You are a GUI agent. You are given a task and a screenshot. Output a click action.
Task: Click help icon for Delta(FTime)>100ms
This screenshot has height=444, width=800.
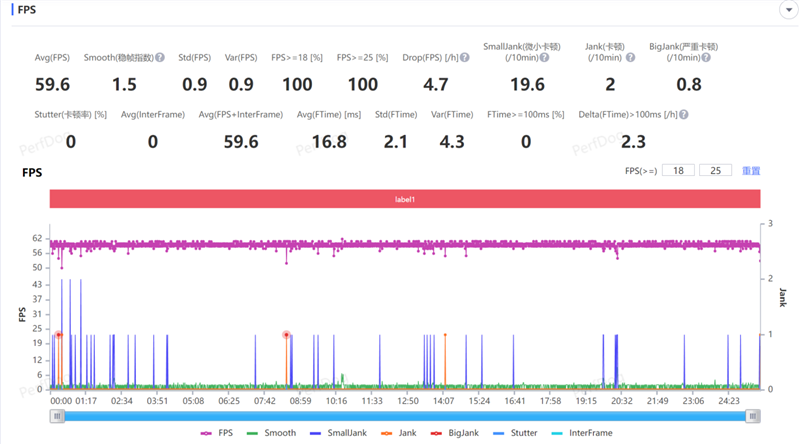coord(683,115)
